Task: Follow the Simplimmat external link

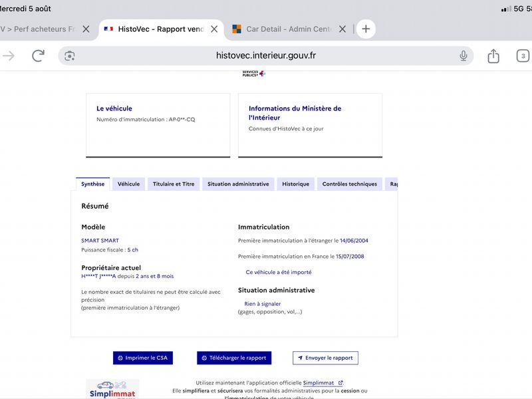Action: pyautogui.click(x=323, y=383)
